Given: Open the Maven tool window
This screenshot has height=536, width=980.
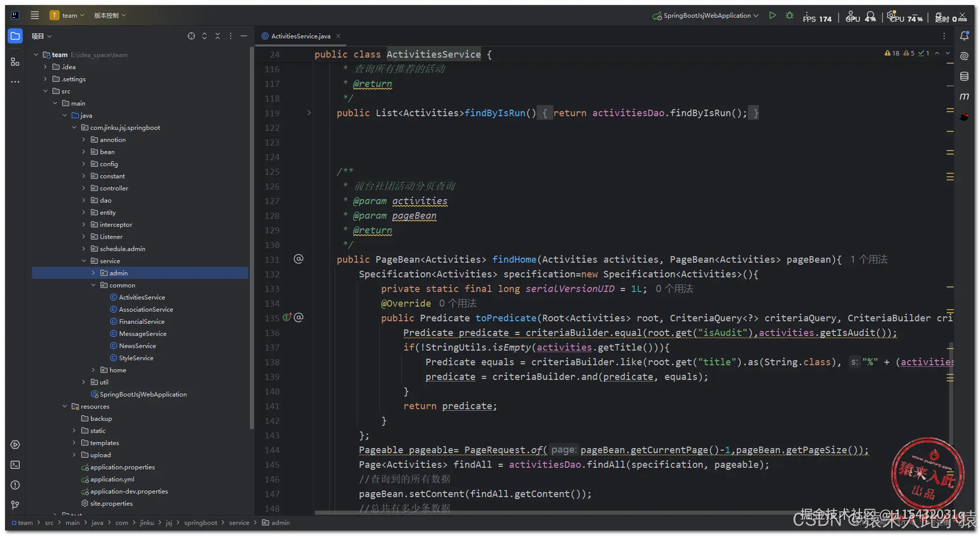Looking at the screenshot, I should tap(964, 96).
